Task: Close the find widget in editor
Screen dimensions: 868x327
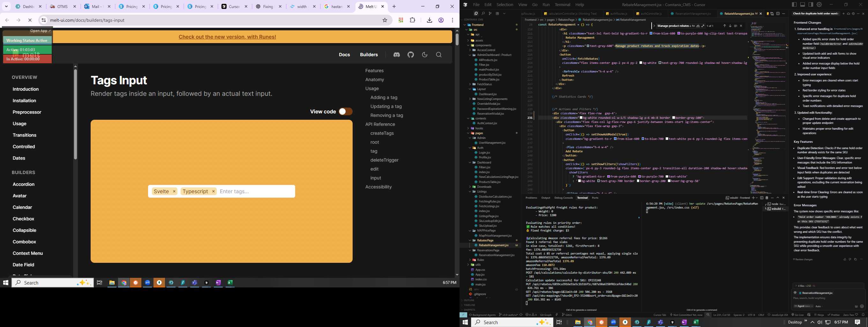Action: click(741, 26)
